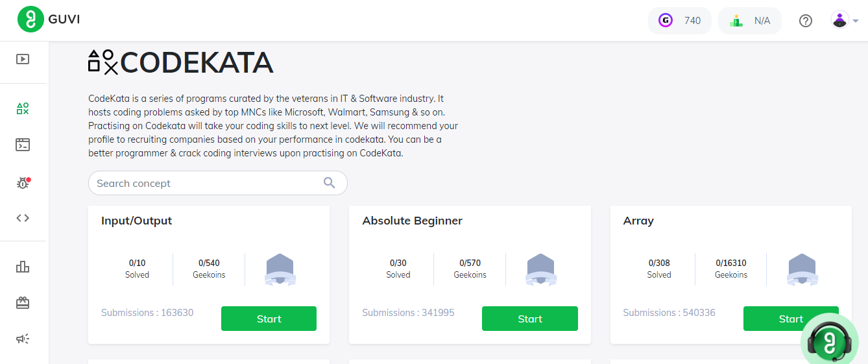Open the debugging bug sidebar icon
This screenshot has height=364, width=868.
(23, 183)
